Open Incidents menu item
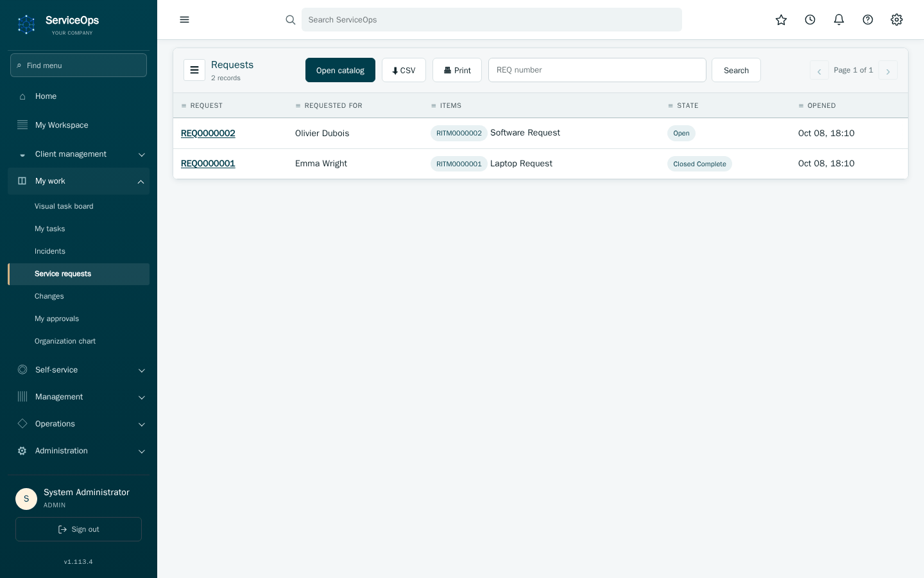 click(78, 251)
